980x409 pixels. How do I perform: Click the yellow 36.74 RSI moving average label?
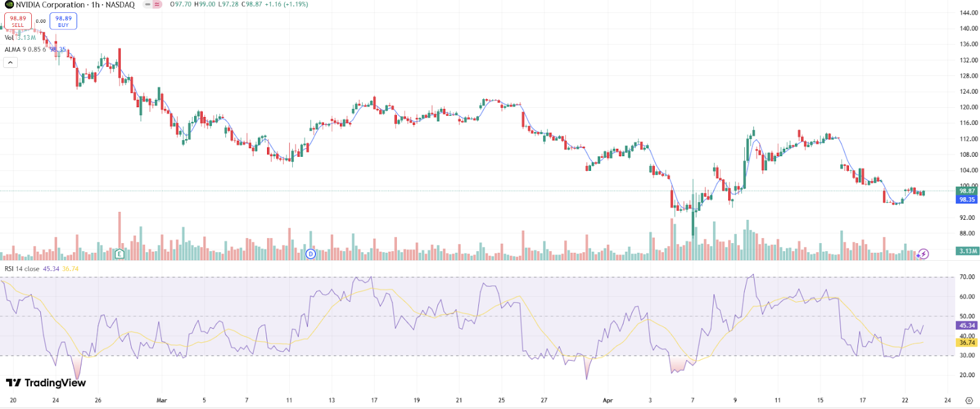[967, 343]
